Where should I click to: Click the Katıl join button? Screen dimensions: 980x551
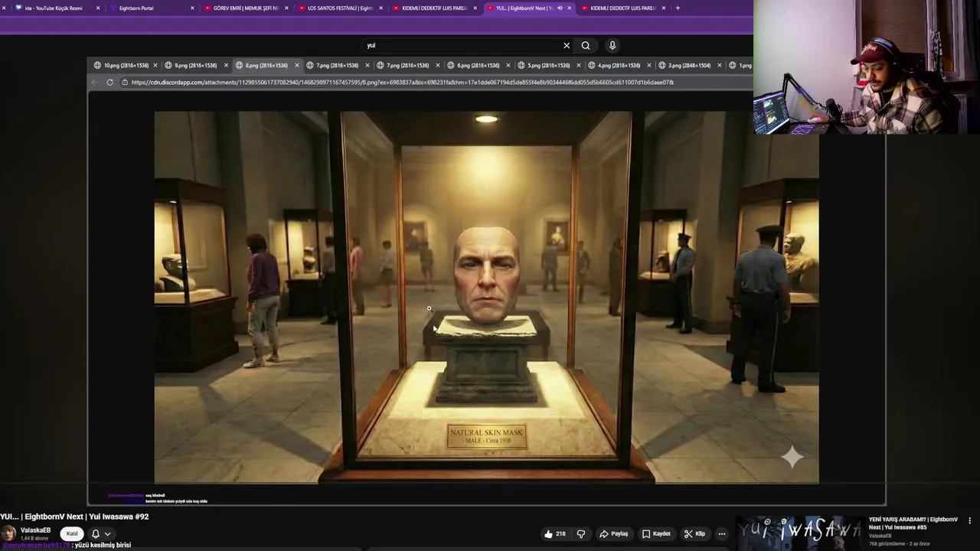tap(72, 533)
